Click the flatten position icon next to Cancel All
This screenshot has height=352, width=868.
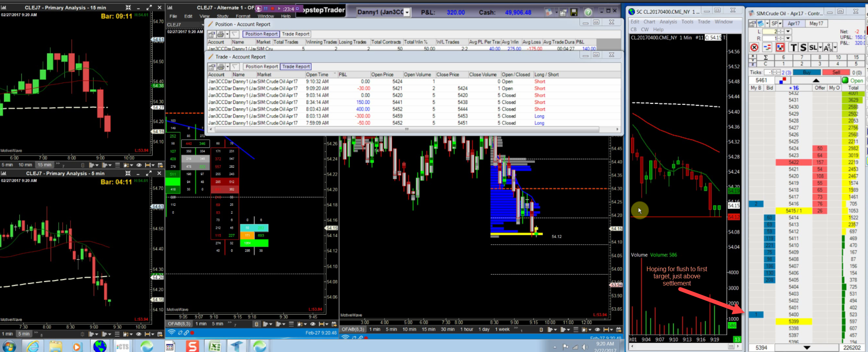pyautogui.click(x=767, y=48)
